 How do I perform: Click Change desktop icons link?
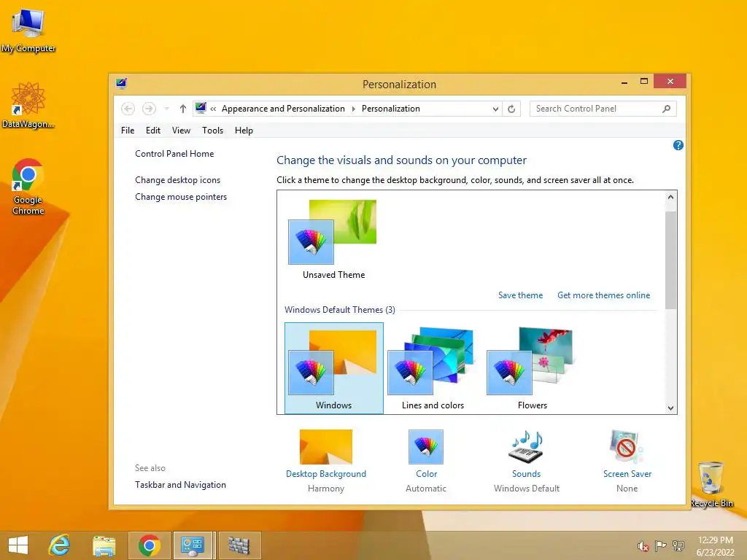178,180
